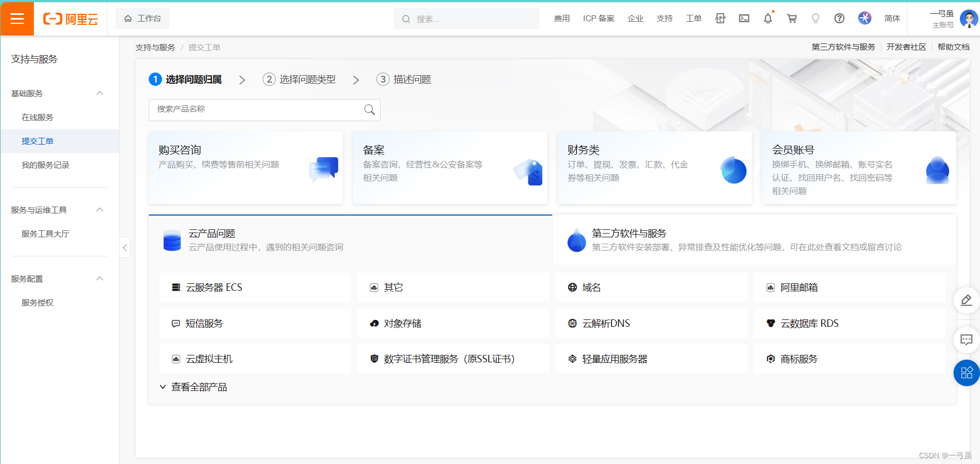Click the round purple AI assistant icon
This screenshot has width=980, height=464.
[865, 18]
